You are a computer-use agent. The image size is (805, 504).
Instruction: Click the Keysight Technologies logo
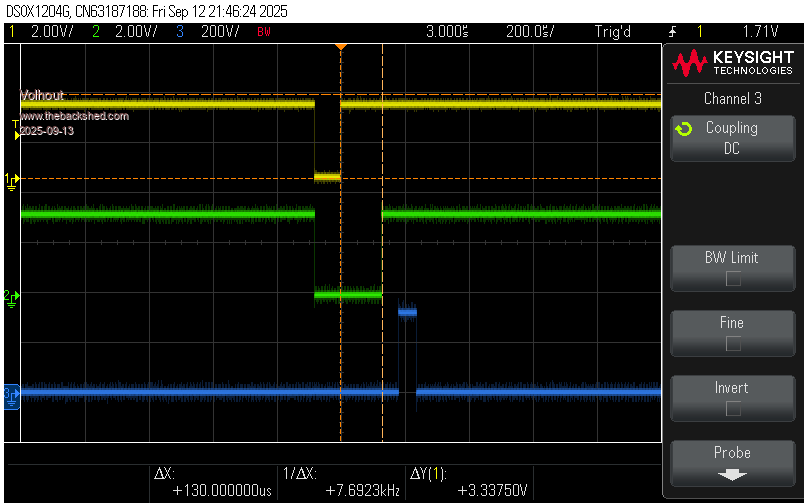tap(733, 65)
